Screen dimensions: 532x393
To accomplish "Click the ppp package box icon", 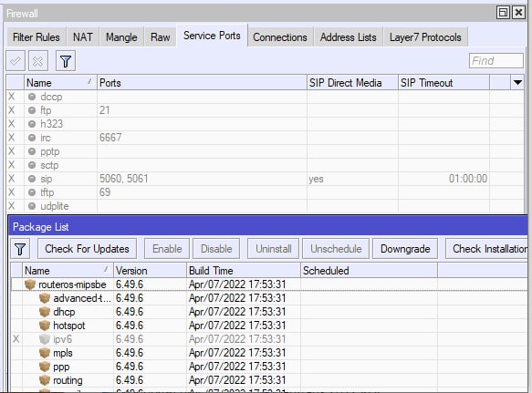I will tap(45, 367).
